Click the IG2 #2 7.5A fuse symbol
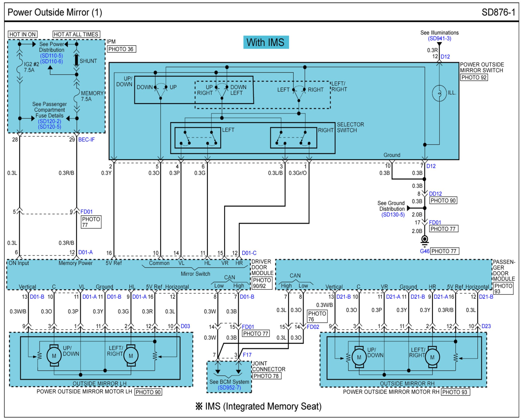 pyautogui.click(x=20, y=66)
